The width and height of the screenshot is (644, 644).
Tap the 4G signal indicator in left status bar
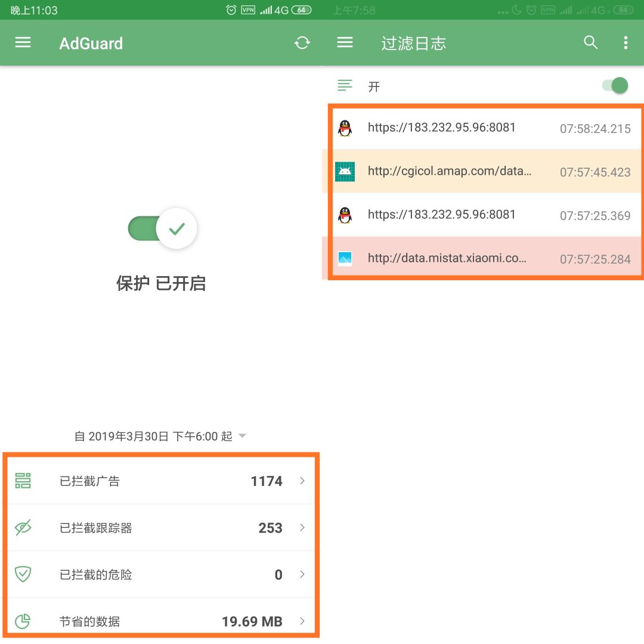pyautogui.click(x=281, y=10)
